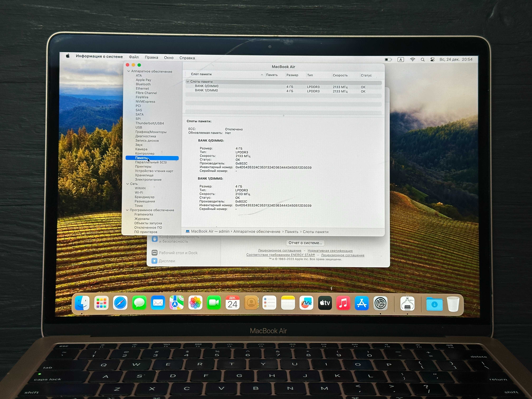Open the Справка menu
Viewport: 532px width, 399px height.
coord(187,58)
